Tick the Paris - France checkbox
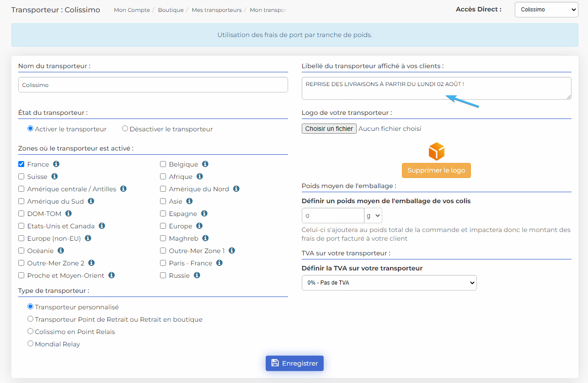The height and width of the screenshot is (383, 588). 163,263
